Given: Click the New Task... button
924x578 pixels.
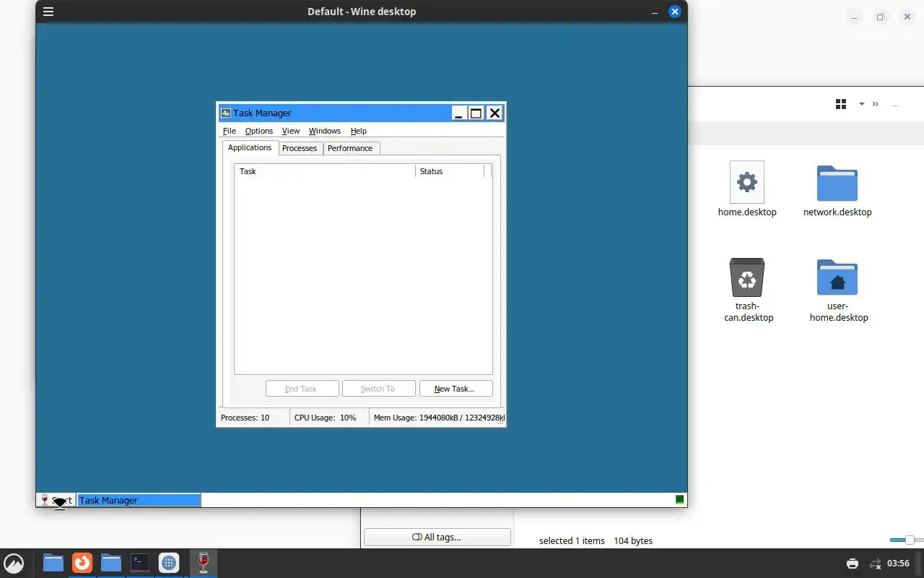Looking at the screenshot, I should pos(456,389).
